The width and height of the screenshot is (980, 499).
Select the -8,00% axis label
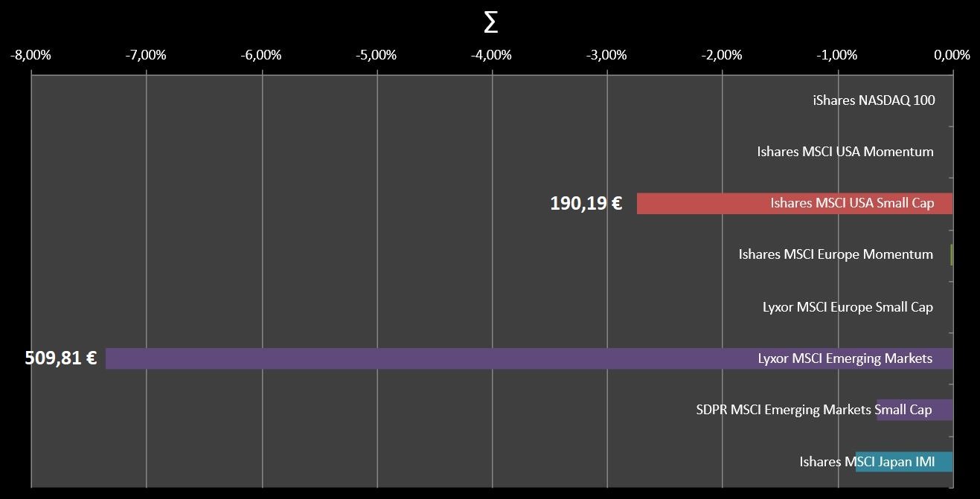[31, 55]
